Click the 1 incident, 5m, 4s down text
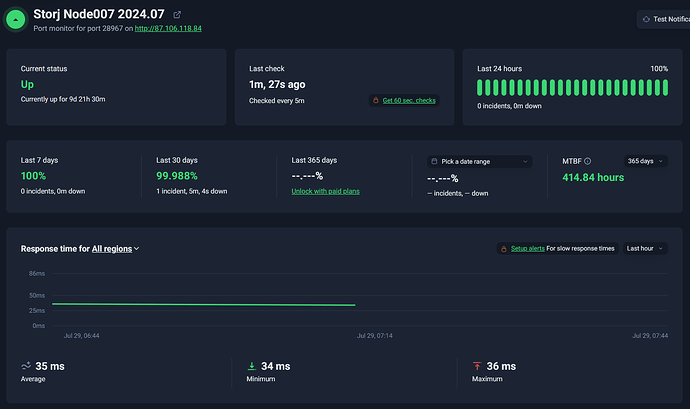690x409 pixels. (192, 191)
